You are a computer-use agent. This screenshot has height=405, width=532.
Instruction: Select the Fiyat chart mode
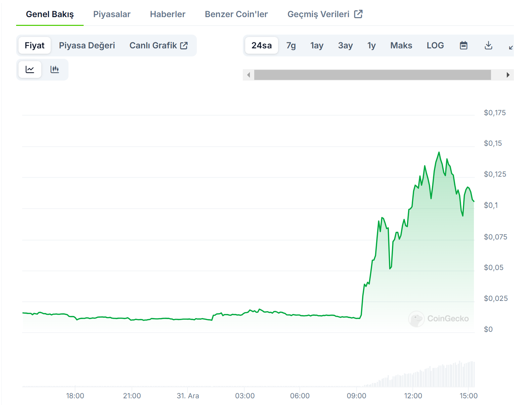[35, 45]
